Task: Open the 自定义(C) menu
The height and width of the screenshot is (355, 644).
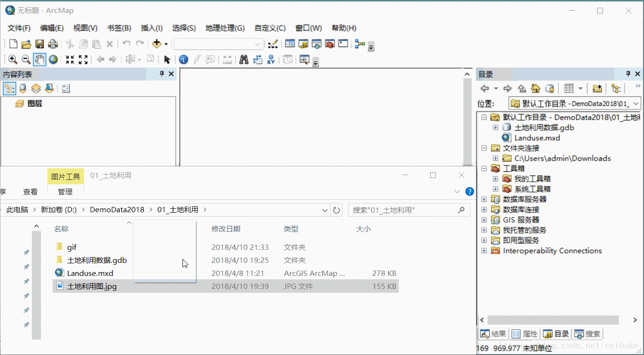Action: coord(270,28)
